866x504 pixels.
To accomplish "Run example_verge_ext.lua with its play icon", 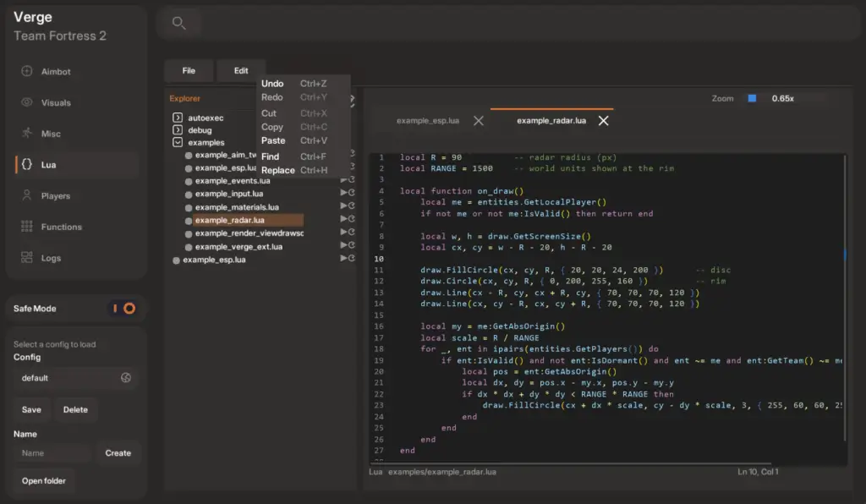I will [x=343, y=245].
